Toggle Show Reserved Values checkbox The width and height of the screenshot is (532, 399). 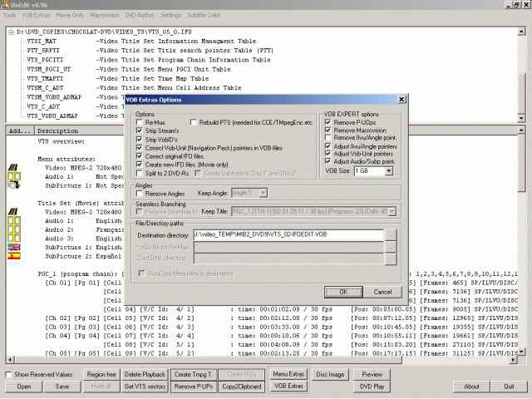[x=9, y=375]
